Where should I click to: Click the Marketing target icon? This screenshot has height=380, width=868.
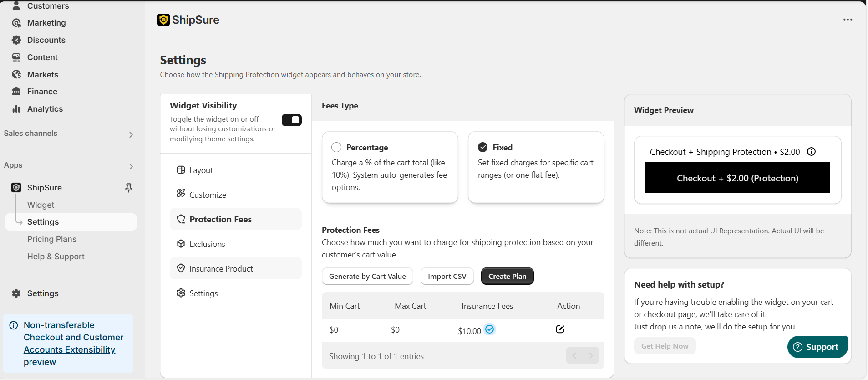point(16,23)
